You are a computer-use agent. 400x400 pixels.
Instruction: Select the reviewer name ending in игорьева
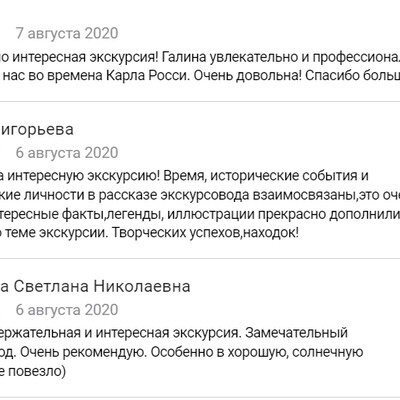point(37,129)
